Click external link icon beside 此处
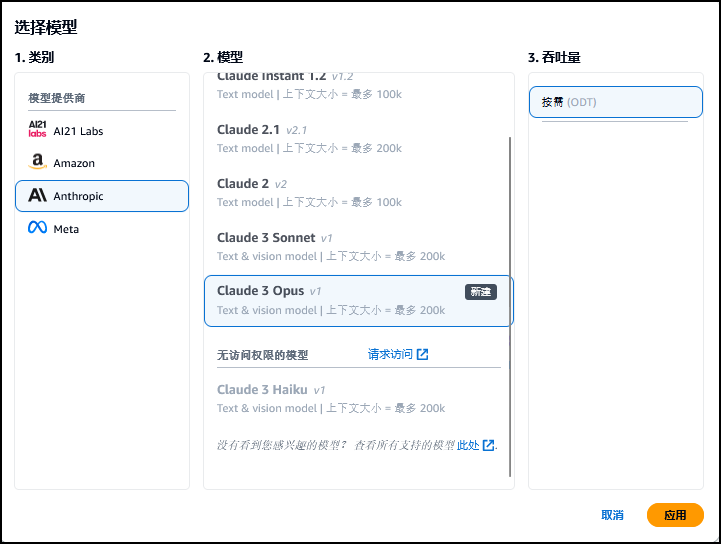Screen dimensions: 721x544 [x=489, y=445]
